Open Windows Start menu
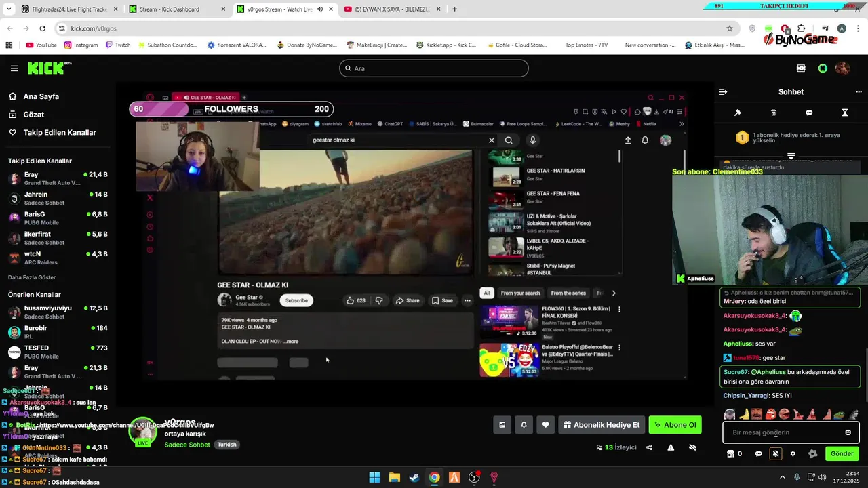 [374, 477]
